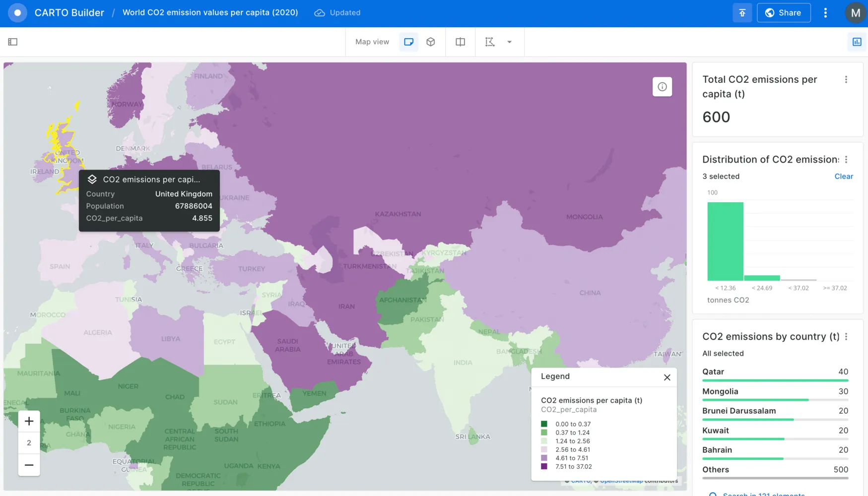The width and height of the screenshot is (868, 496).
Task: Enable 3D map view cube icon
Action: pos(431,42)
